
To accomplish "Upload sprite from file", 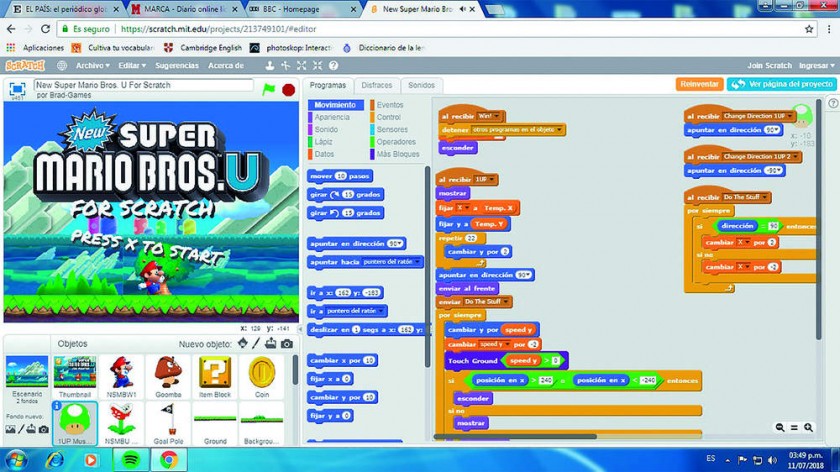I will click(271, 343).
